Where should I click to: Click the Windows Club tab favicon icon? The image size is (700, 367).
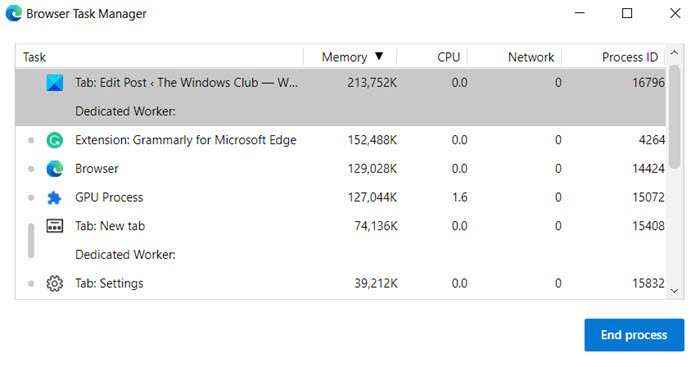pyautogui.click(x=54, y=83)
